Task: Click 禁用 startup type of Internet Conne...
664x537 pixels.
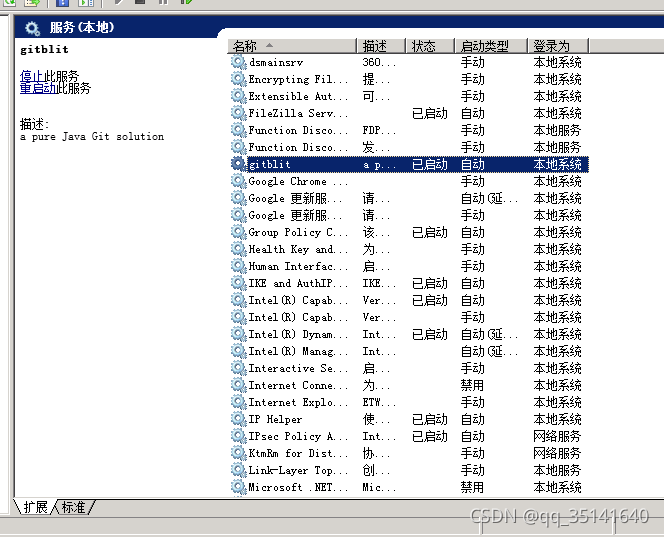Action: 472,385
